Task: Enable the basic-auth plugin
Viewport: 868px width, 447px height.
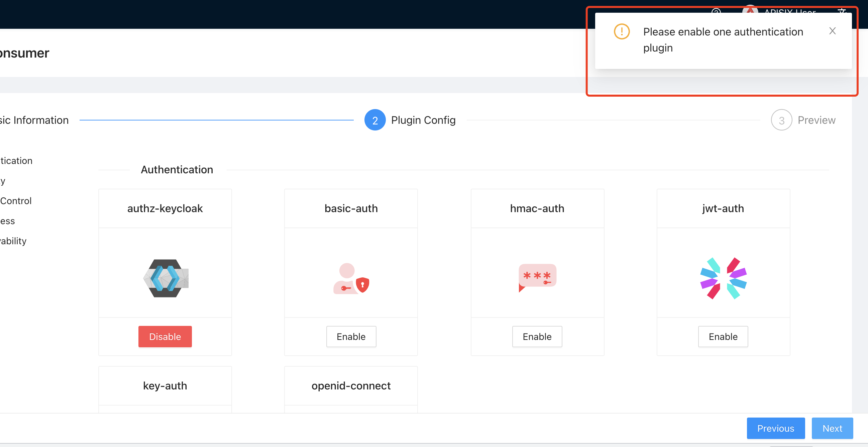Action: [x=351, y=336]
